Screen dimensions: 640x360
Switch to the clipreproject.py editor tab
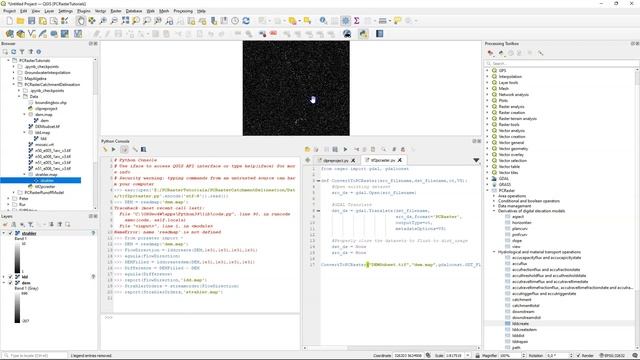335,160
